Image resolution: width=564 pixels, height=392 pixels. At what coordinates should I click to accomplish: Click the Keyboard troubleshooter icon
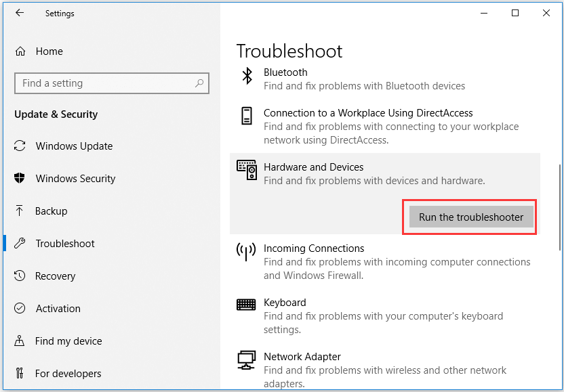point(246,305)
